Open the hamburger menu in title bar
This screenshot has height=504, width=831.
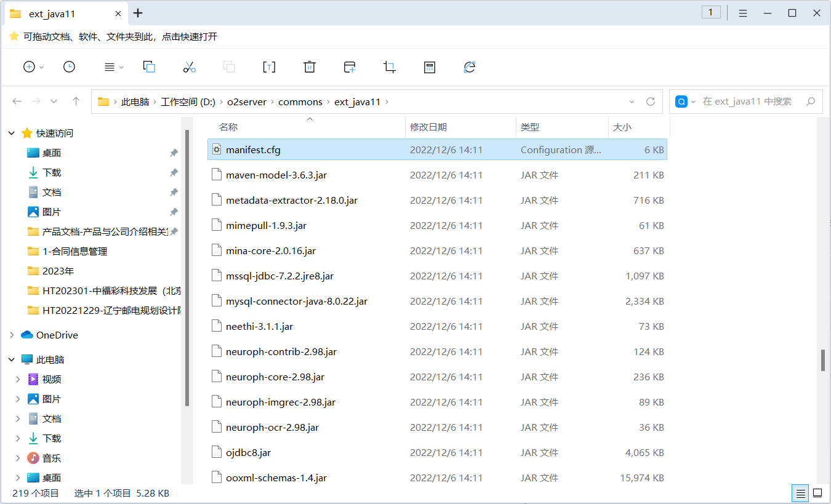[743, 13]
